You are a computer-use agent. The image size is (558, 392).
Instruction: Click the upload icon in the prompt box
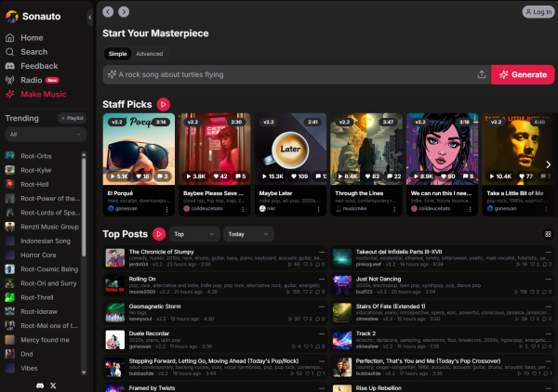pos(481,74)
